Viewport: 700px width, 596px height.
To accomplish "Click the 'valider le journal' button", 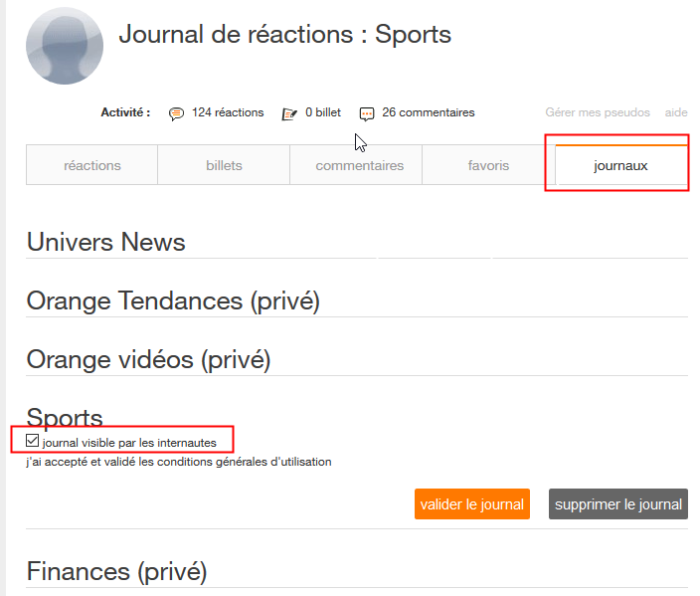I will click(471, 504).
